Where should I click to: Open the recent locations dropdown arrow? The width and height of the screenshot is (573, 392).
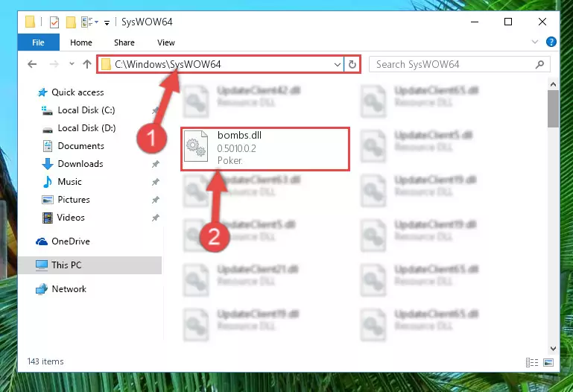pyautogui.click(x=72, y=64)
